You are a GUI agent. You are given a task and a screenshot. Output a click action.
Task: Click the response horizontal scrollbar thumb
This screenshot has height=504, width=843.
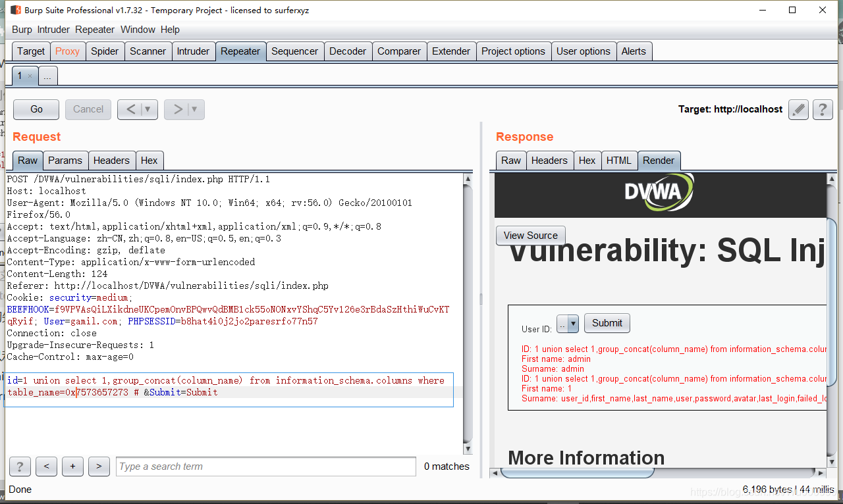[x=578, y=472]
